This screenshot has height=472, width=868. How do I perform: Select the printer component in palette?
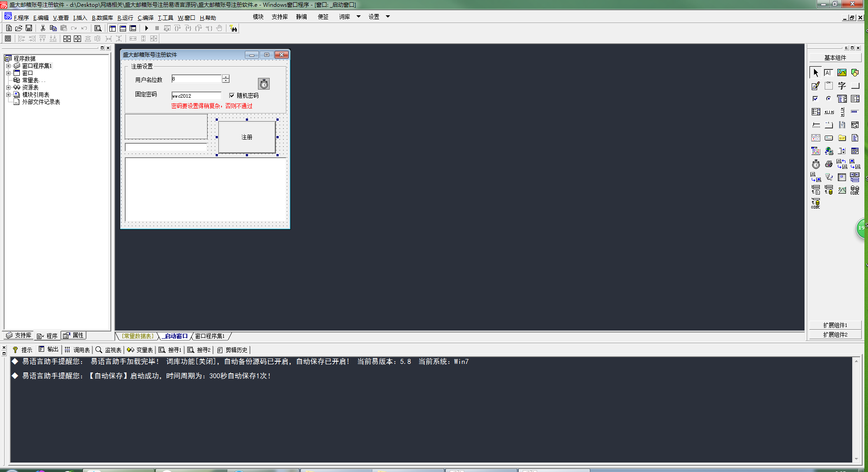[828, 164]
